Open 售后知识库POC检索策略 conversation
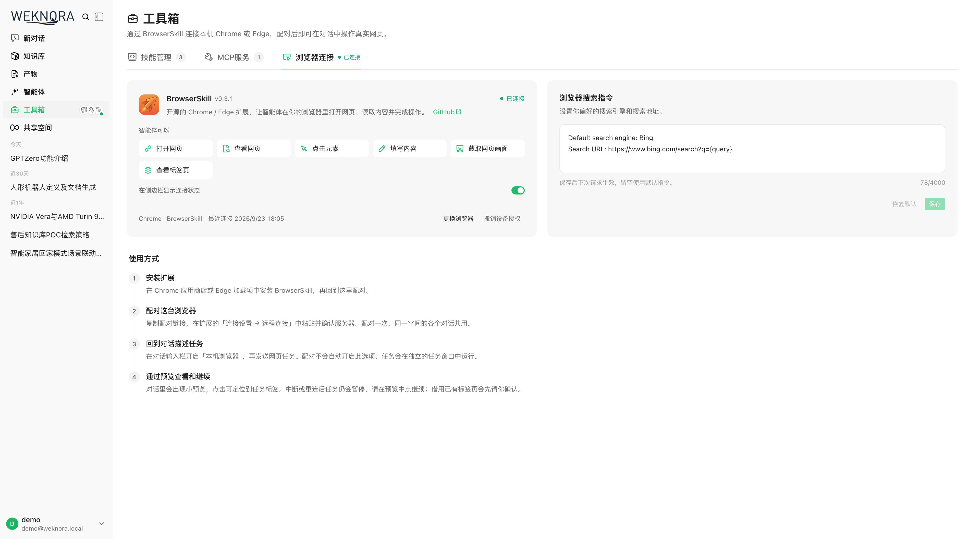Image resolution: width=980 pixels, height=539 pixels. point(56,235)
